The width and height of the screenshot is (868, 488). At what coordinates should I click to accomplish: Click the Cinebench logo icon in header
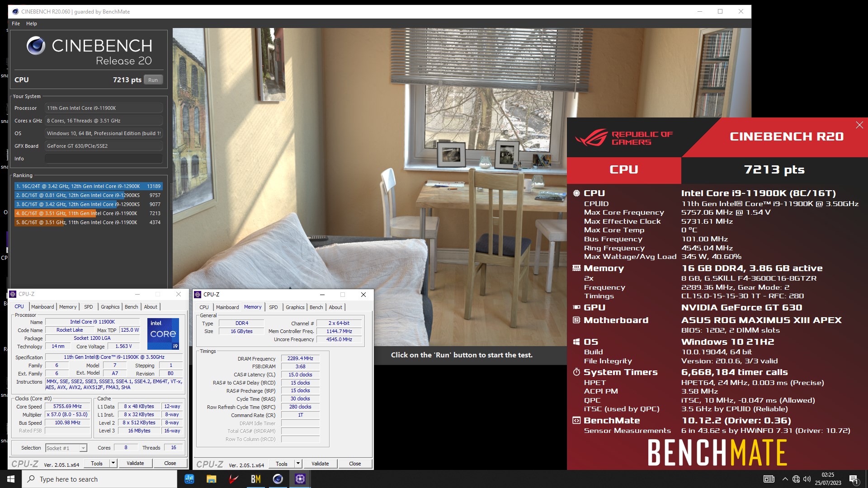(x=36, y=46)
